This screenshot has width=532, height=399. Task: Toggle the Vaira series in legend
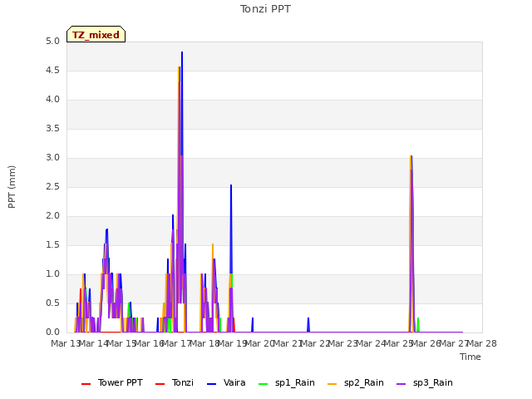(226, 383)
